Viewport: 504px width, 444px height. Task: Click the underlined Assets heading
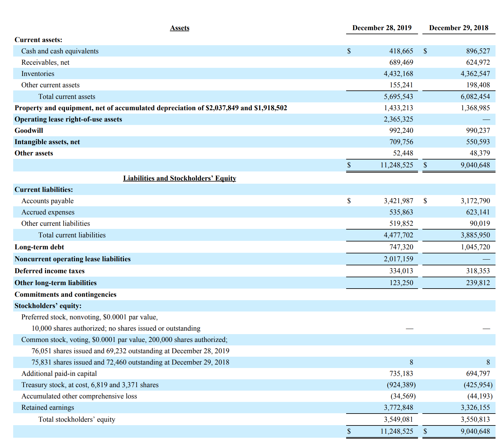click(180, 28)
